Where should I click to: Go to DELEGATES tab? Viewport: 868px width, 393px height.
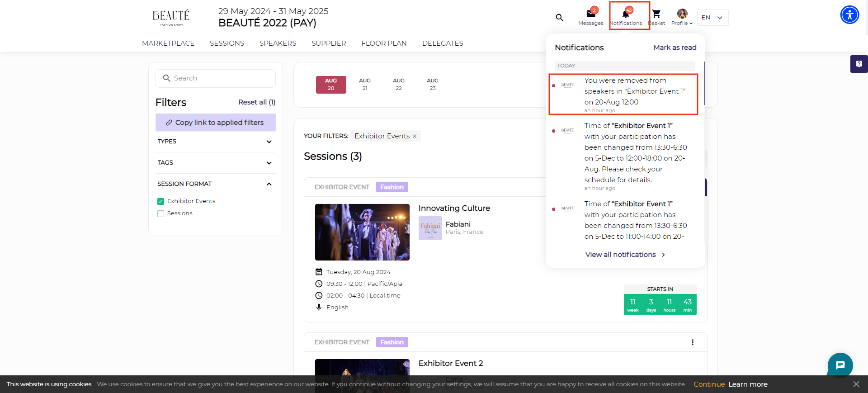click(443, 43)
